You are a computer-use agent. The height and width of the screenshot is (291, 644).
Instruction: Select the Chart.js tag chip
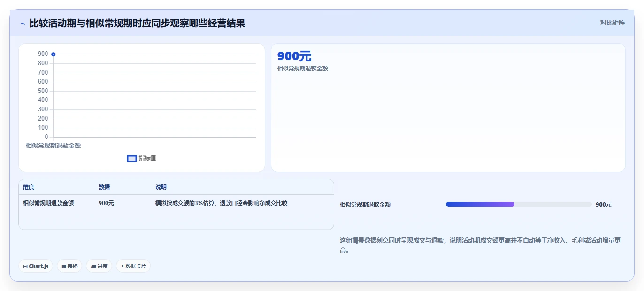click(36, 266)
